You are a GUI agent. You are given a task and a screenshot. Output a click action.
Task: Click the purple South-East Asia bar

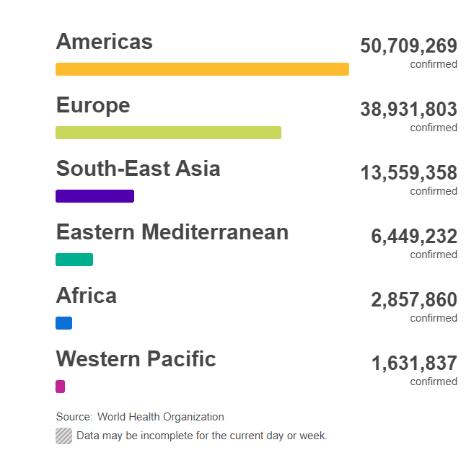tap(95, 196)
